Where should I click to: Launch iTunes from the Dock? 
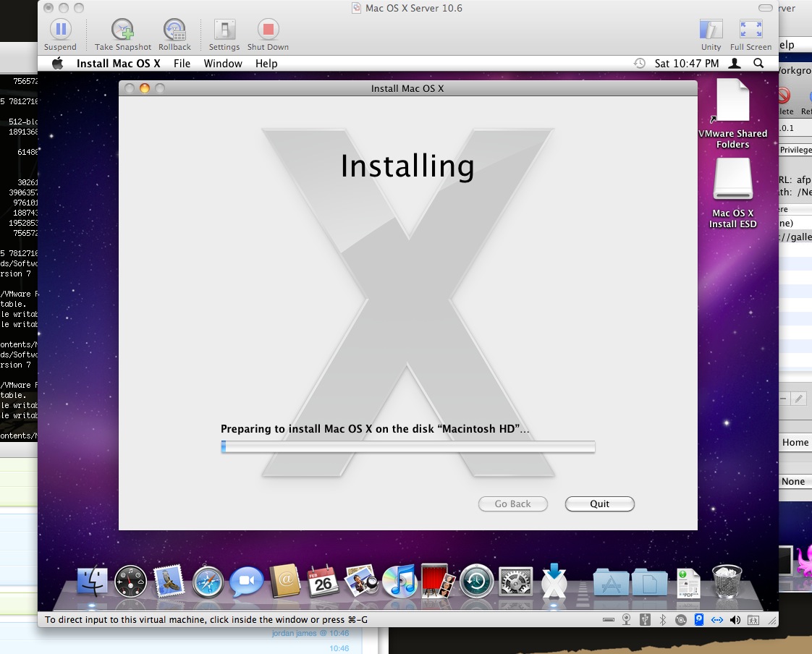[x=399, y=581]
